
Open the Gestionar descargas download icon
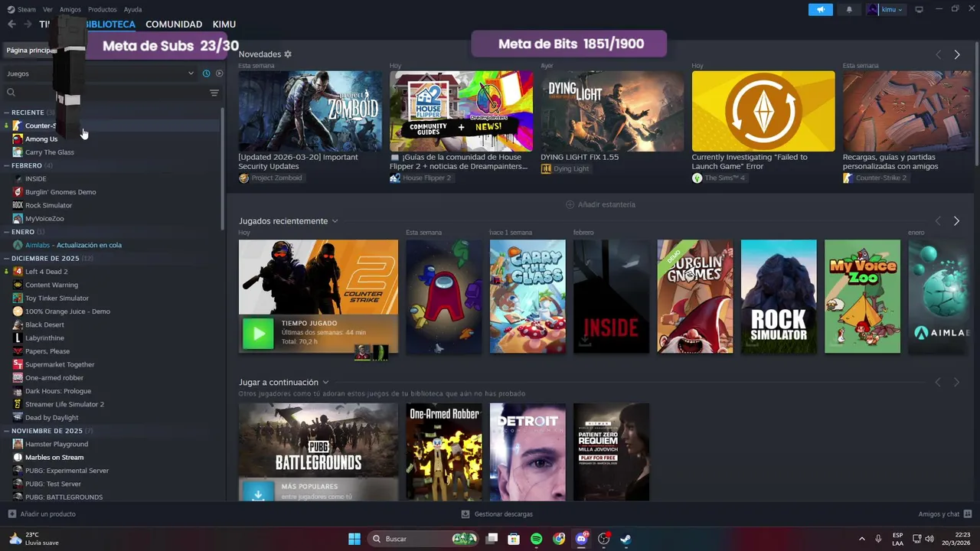(x=465, y=514)
